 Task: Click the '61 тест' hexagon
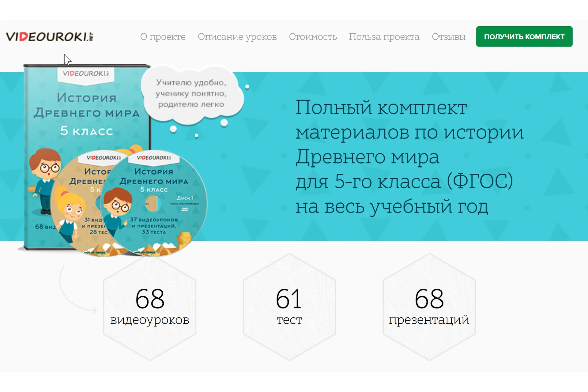[x=289, y=306]
